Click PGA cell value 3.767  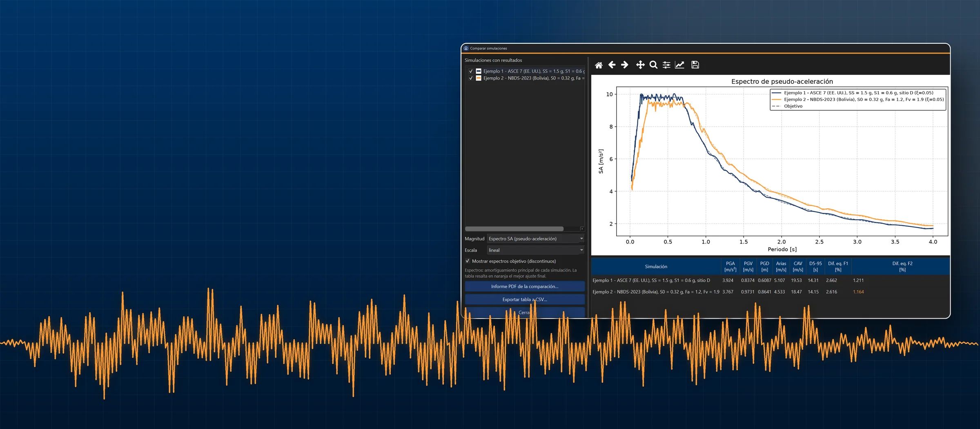tap(728, 292)
